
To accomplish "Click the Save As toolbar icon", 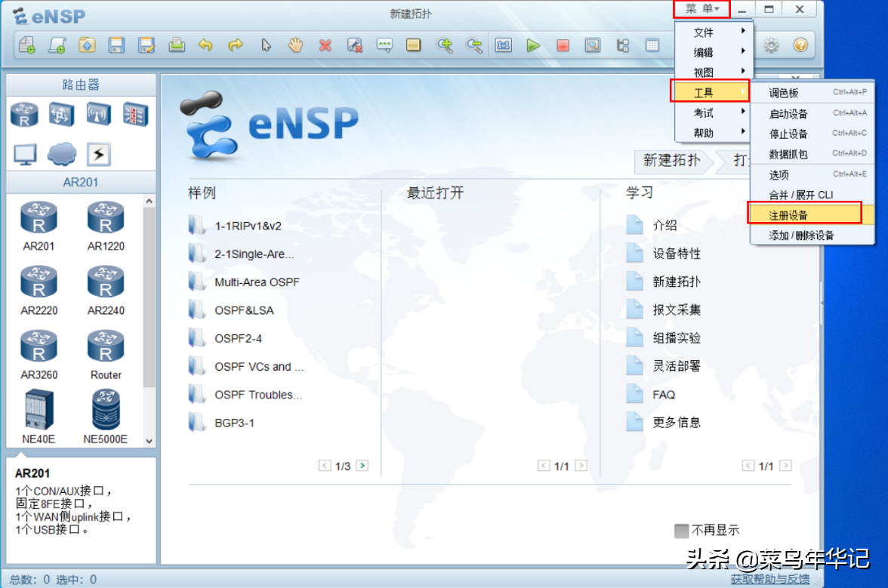I will tap(146, 45).
